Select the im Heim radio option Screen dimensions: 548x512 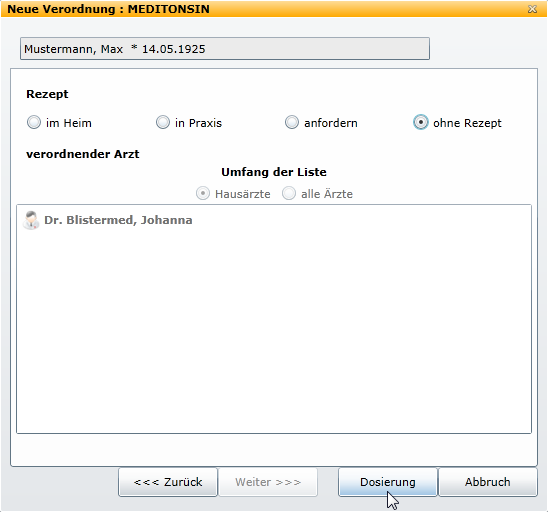[x=34, y=123]
